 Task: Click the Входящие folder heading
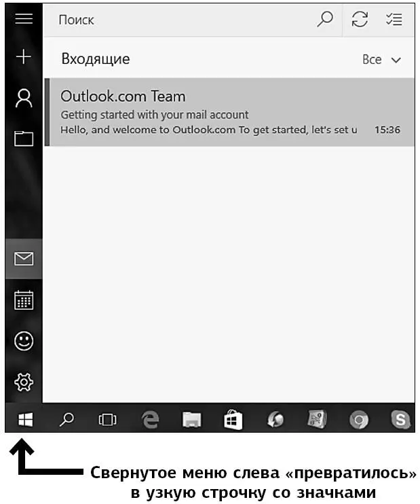pyautogui.click(x=96, y=59)
